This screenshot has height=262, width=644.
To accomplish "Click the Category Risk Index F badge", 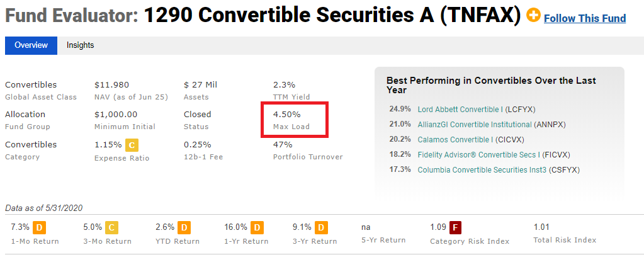I will coord(455,227).
